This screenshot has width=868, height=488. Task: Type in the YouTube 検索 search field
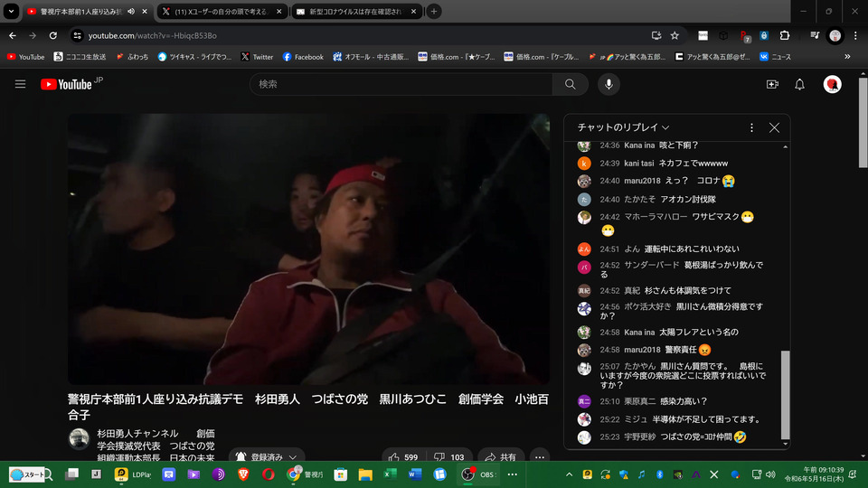(401, 84)
